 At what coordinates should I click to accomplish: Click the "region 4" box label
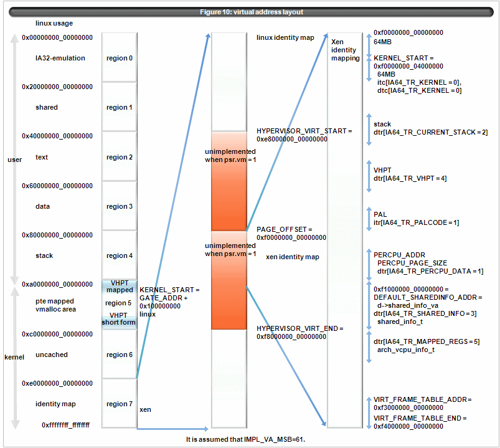pyautogui.click(x=120, y=255)
